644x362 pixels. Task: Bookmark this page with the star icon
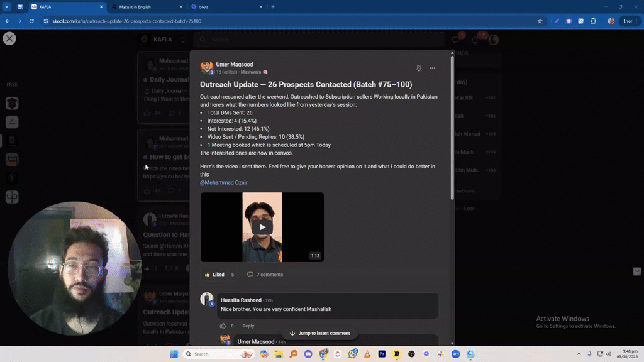click(540, 21)
